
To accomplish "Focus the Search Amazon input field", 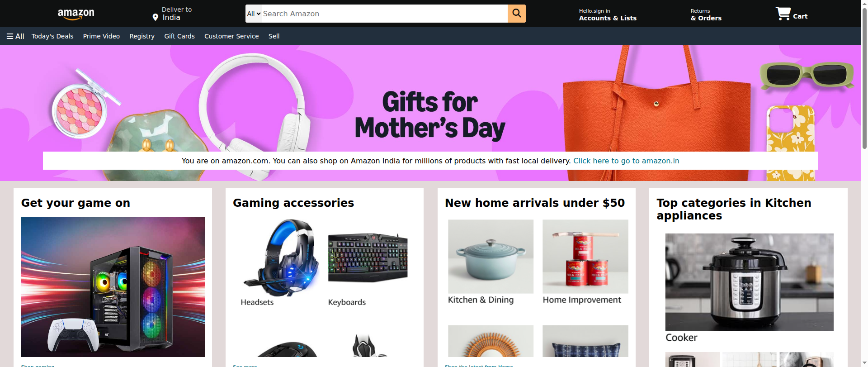I will 385,14.
